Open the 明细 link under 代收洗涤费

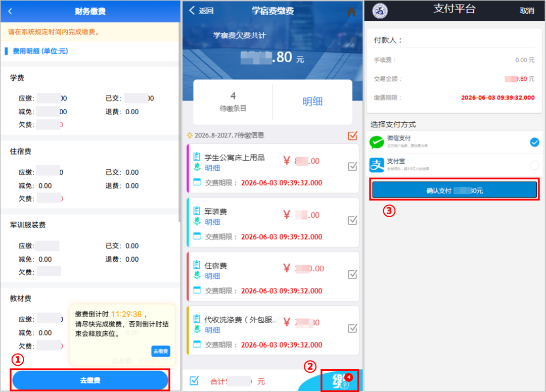[x=212, y=330]
